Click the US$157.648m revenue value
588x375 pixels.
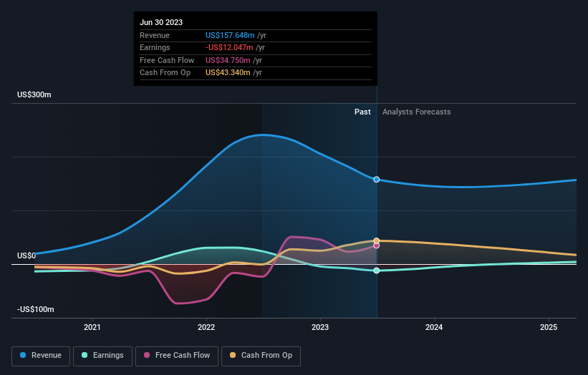pyautogui.click(x=230, y=35)
